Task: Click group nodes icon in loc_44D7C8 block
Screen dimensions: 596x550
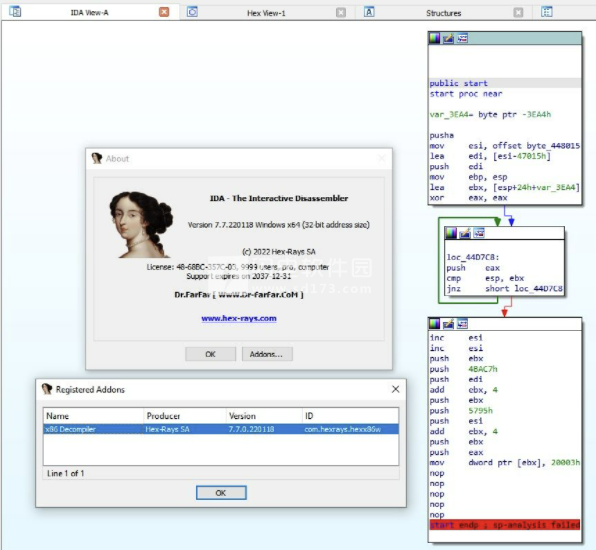Action: (x=479, y=233)
